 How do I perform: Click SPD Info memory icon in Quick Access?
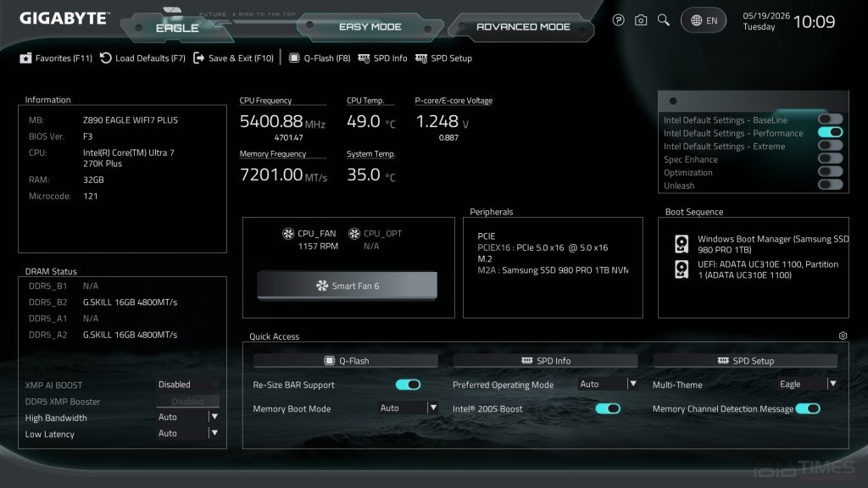527,361
